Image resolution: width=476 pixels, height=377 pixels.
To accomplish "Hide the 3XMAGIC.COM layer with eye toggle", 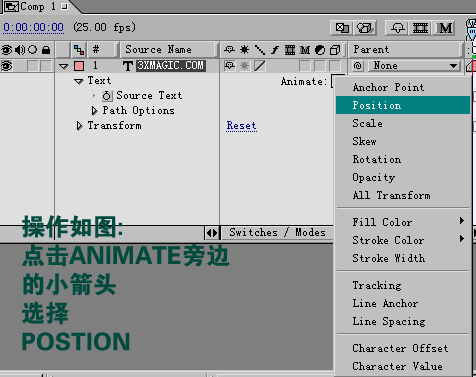I will 7,66.
